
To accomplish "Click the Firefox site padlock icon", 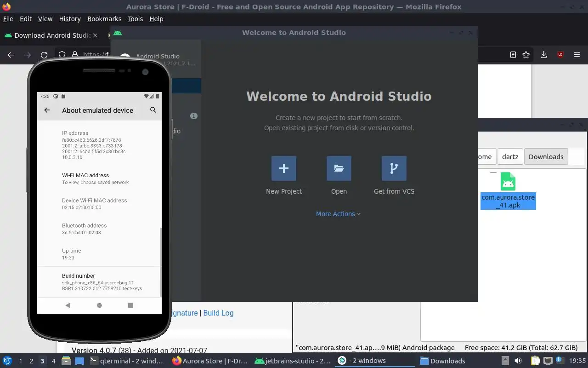I will click(74, 55).
